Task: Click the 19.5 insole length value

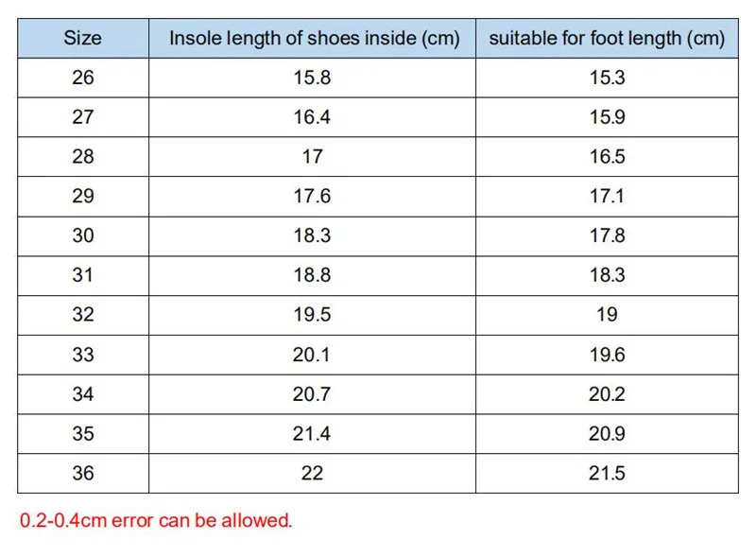Action: point(312,315)
